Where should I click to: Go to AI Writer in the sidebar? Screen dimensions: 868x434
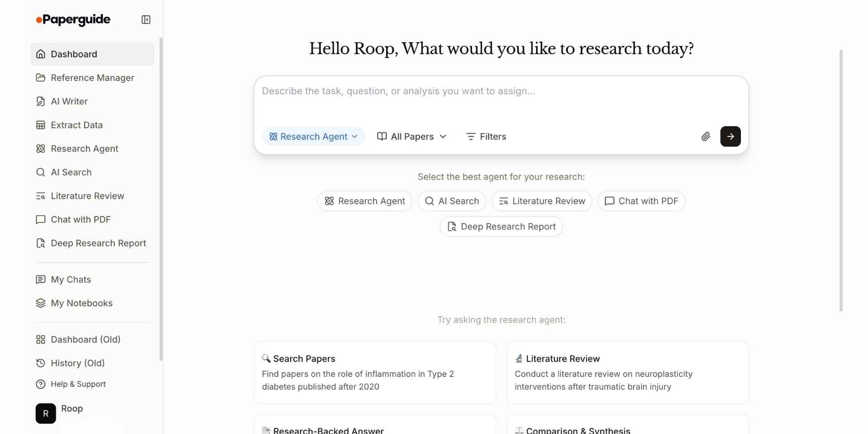(92, 101)
